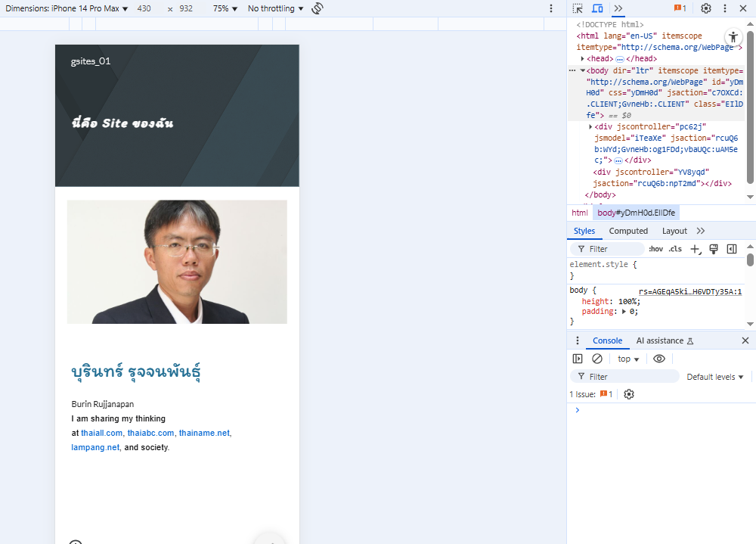The height and width of the screenshot is (544, 756).
Task: Switch to the Computed tab
Action: coord(628,231)
